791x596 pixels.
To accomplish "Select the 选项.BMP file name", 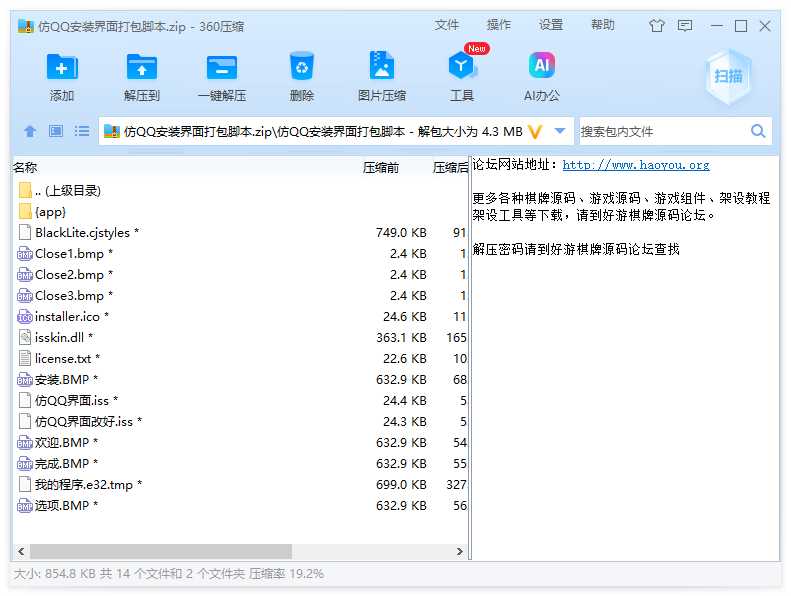I will click(x=62, y=505).
